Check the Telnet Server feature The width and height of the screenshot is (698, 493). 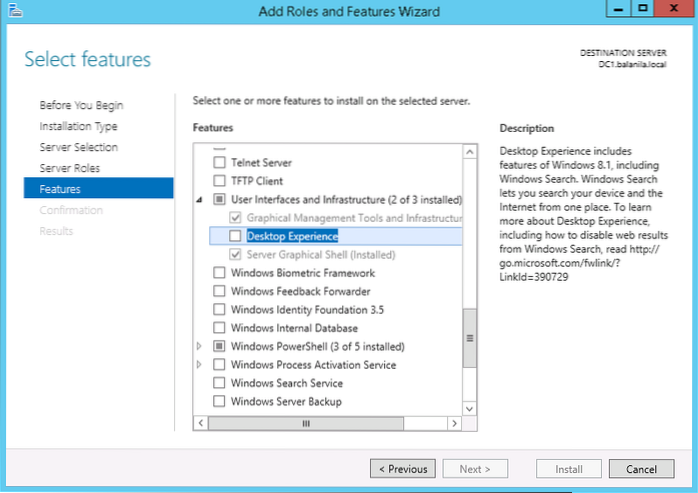[x=219, y=161]
